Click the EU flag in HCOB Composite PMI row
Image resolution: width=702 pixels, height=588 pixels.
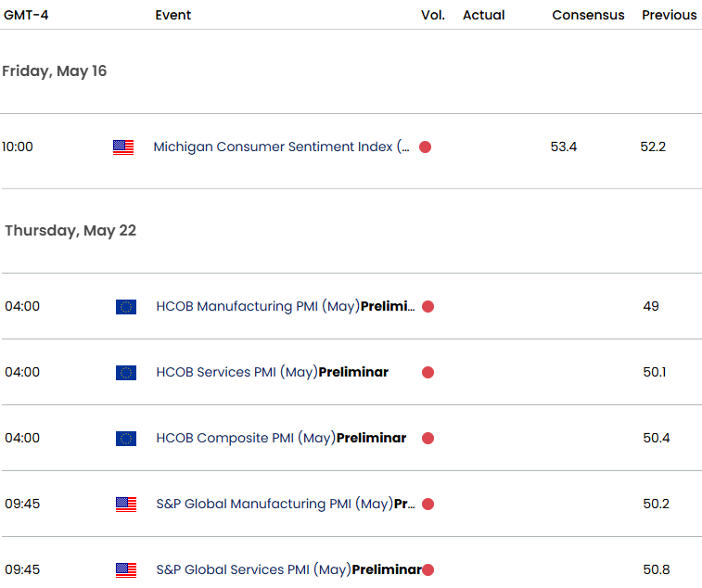coord(126,439)
